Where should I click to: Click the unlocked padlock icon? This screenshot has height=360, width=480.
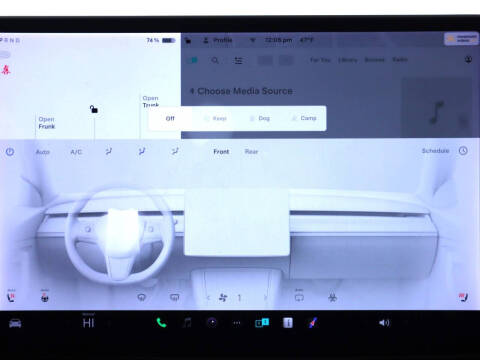94,109
